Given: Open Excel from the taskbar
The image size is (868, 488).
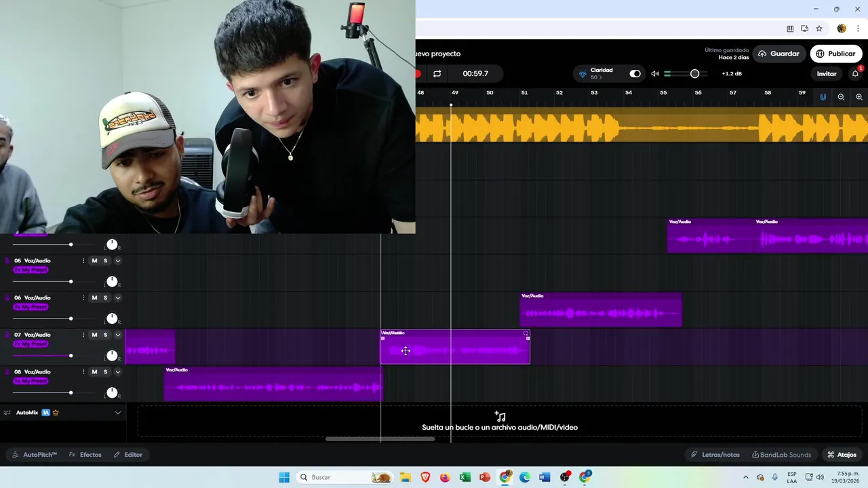Looking at the screenshot, I should pyautogui.click(x=465, y=477).
